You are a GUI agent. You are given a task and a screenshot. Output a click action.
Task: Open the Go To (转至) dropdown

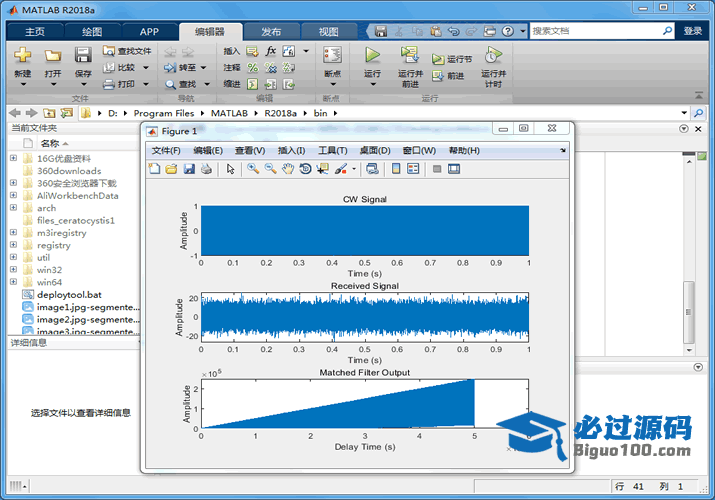203,68
